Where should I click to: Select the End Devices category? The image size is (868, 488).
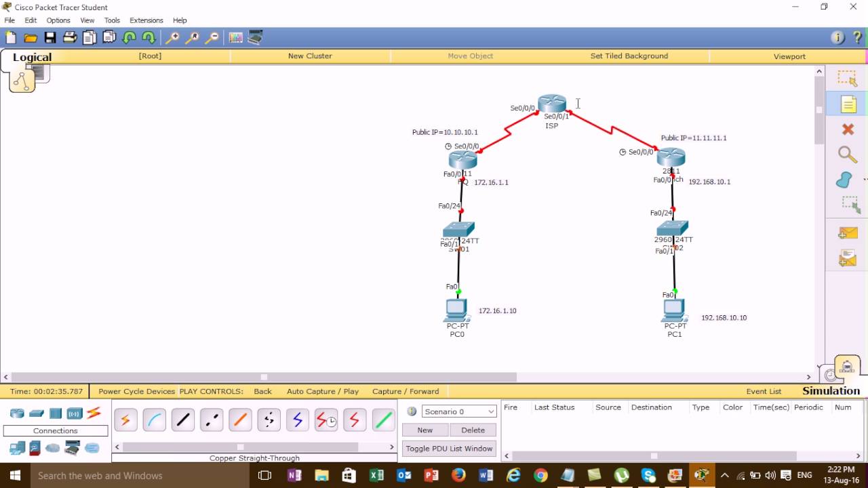tap(17, 448)
